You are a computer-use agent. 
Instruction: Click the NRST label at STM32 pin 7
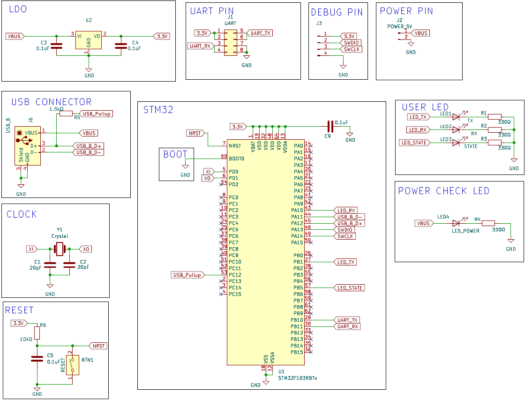point(195,133)
